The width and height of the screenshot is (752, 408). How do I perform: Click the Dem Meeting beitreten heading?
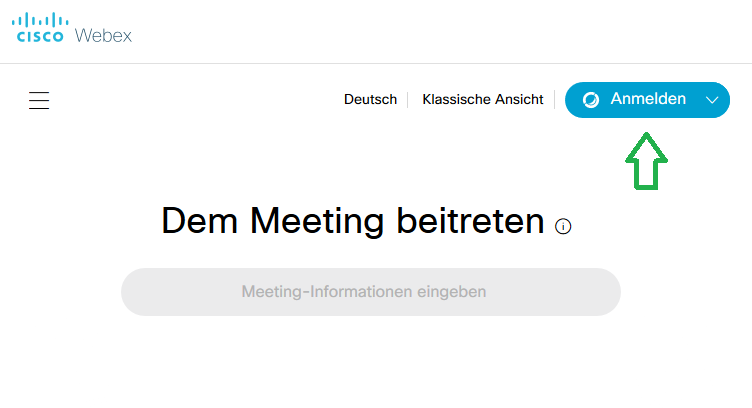[353, 221]
